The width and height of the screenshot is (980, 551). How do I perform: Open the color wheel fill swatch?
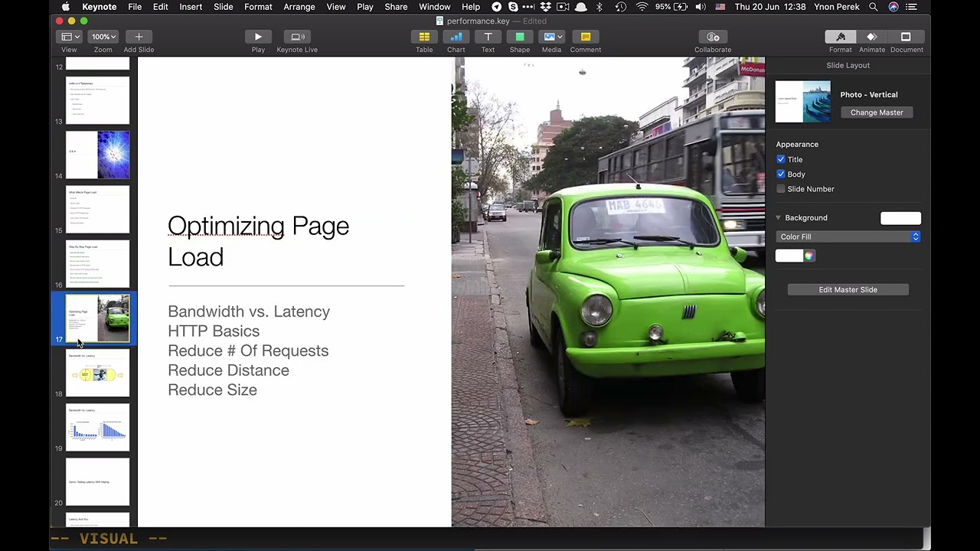click(x=808, y=256)
